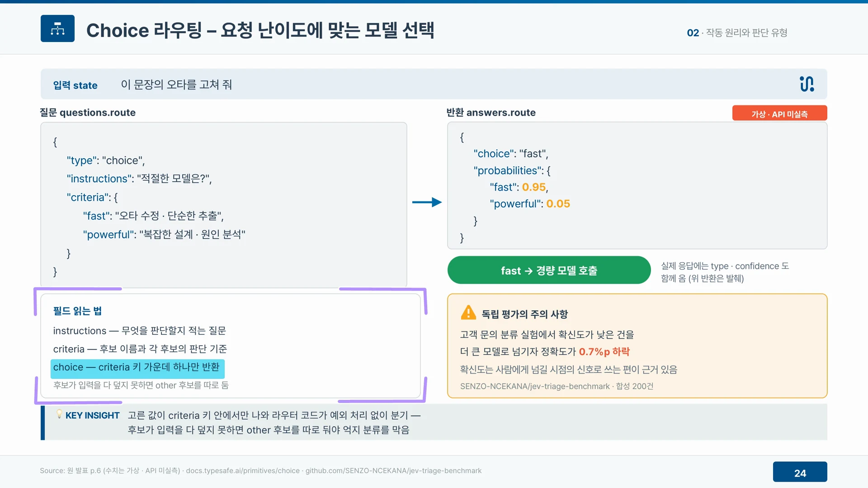Click the slide title 'Choice 라우팅 – 요청 난이도에 맞는 모델 선택'
868x488 pixels.
(x=260, y=30)
